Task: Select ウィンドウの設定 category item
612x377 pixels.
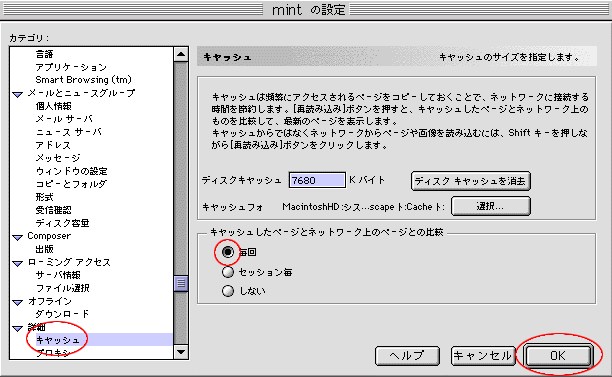Action: [71, 171]
